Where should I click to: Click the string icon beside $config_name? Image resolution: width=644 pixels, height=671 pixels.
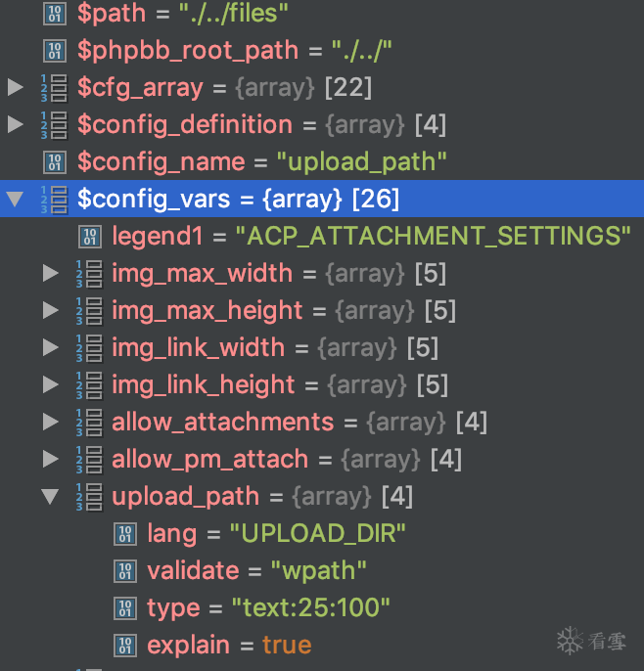pos(55,162)
